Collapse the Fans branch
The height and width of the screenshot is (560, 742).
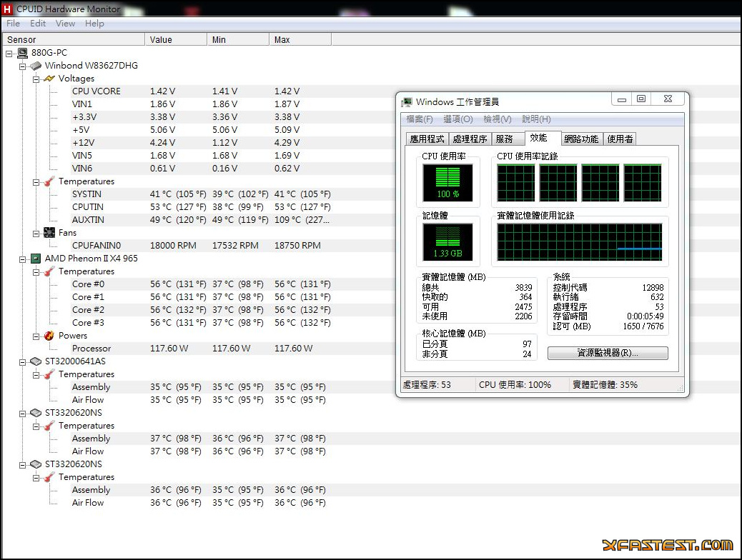tap(36, 234)
